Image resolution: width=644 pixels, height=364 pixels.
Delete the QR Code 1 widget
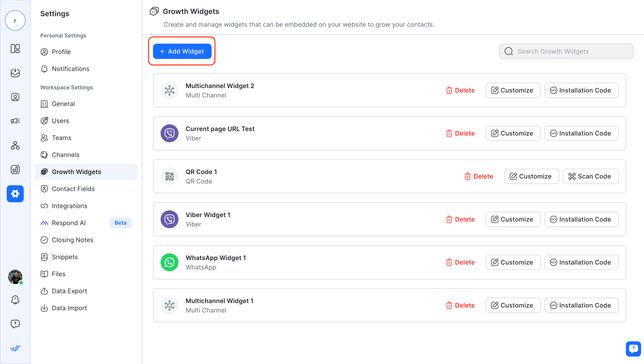click(x=478, y=176)
